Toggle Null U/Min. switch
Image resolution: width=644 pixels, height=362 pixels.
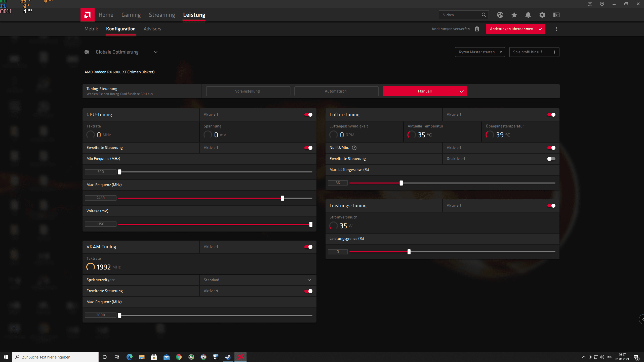[x=551, y=148]
